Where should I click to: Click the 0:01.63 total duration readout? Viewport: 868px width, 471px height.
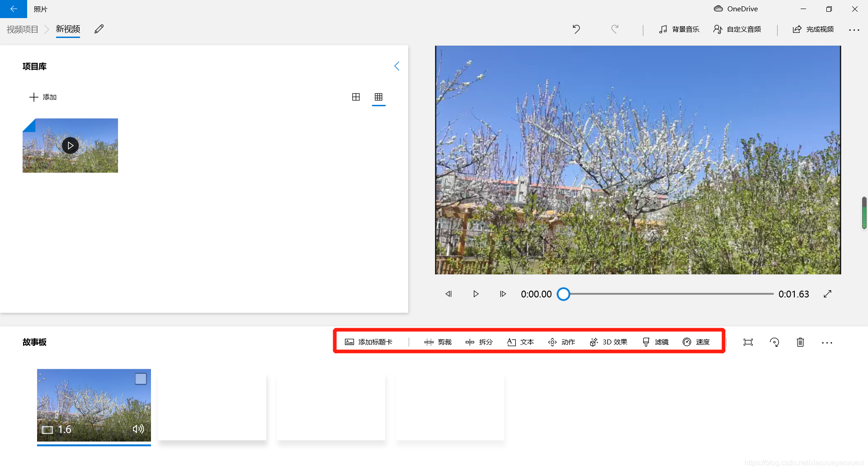click(793, 294)
